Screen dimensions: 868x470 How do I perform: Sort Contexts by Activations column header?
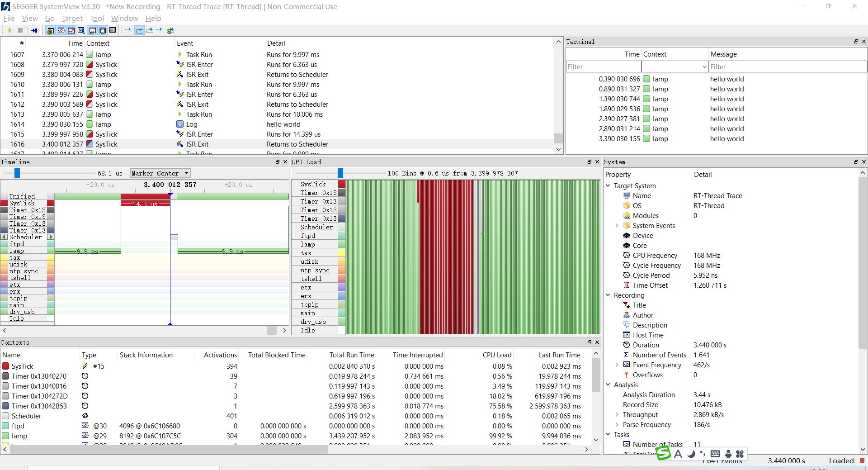point(220,355)
